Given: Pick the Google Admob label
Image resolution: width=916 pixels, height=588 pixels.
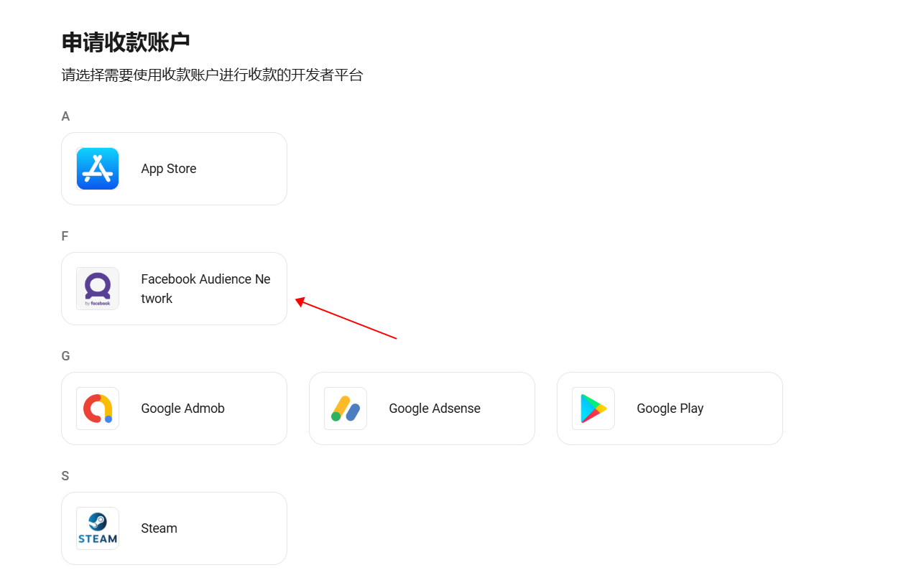Looking at the screenshot, I should (x=183, y=409).
